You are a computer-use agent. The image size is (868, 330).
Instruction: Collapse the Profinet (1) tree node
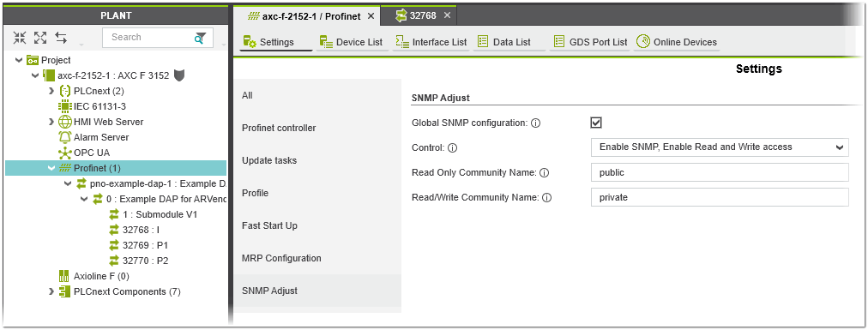51,168
